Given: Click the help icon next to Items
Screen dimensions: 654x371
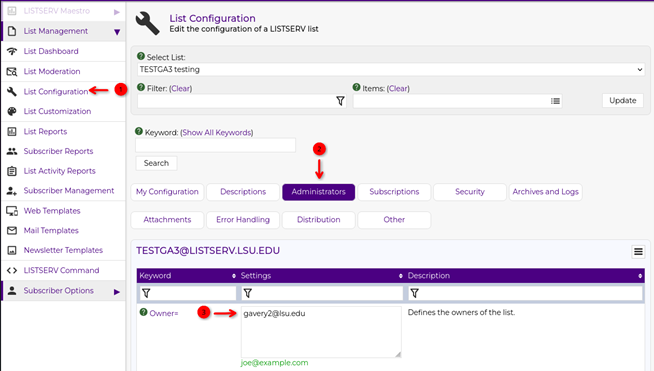Looking at the screenshot, I should 356,87.
